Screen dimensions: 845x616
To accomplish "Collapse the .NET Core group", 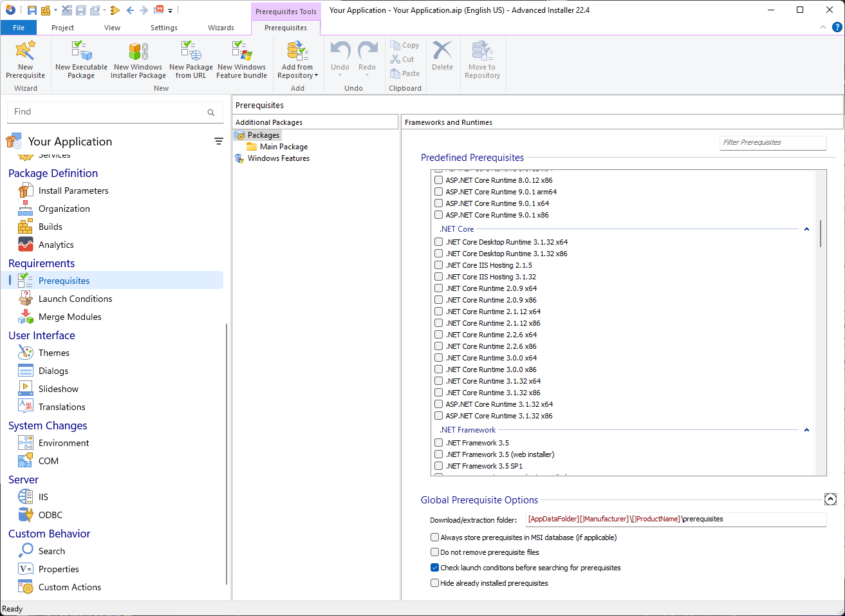I will tap(806, 229).
